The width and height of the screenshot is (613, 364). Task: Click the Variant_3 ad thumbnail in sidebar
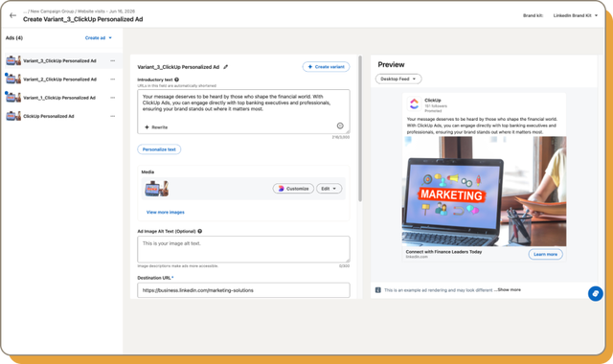tap(13, 61)
